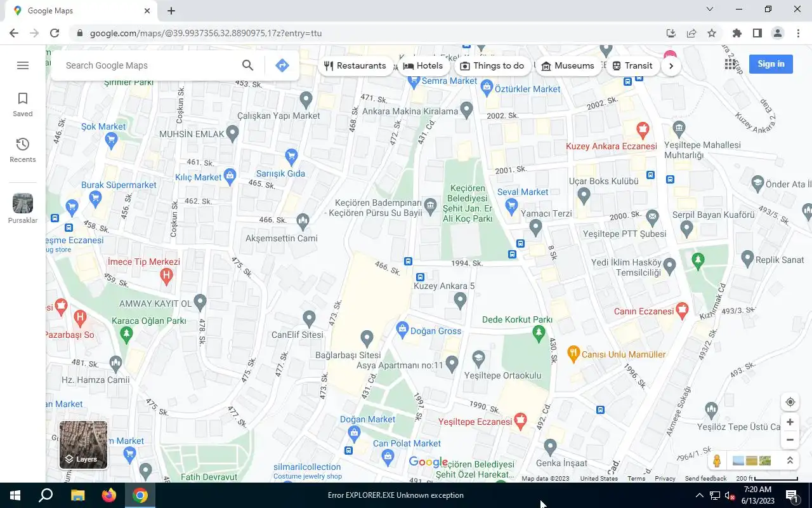This screenshot has width=812, height=508.
Task: Open Saved places in sidebar
Action: [23, 105]
